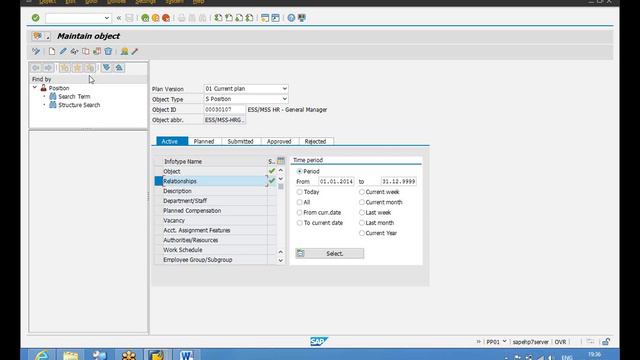Click the wand icon in application toolbar
This screenshot has height=360, width=640.
coord(135,51)
